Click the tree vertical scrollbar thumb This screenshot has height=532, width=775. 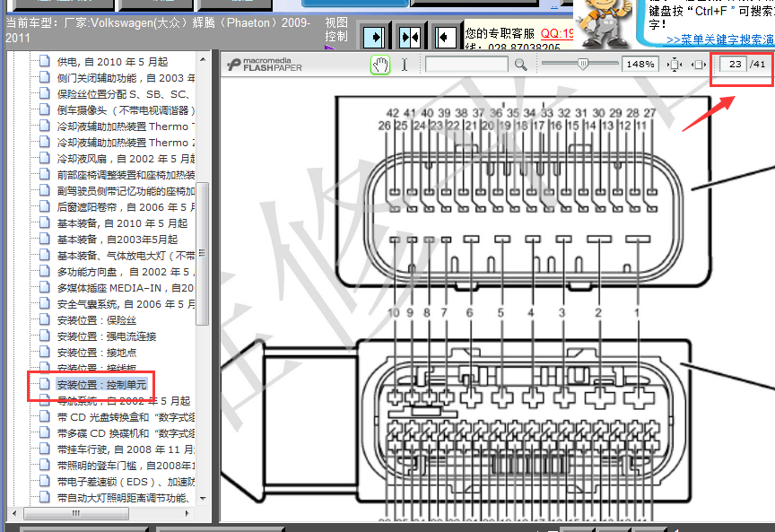(203, 254)
